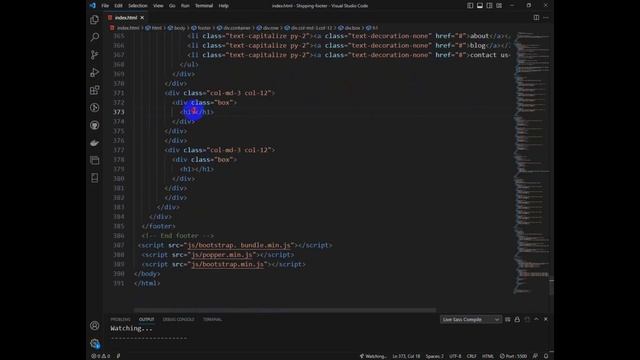Click the code minimap overview
Screen dimensions: 640x360
pos(531,163)
